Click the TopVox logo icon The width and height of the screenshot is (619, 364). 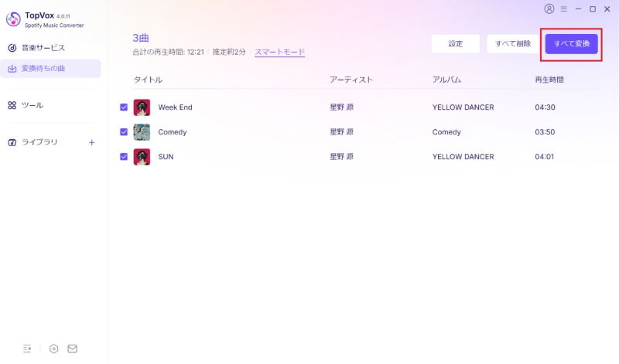[x=13, y=19]
